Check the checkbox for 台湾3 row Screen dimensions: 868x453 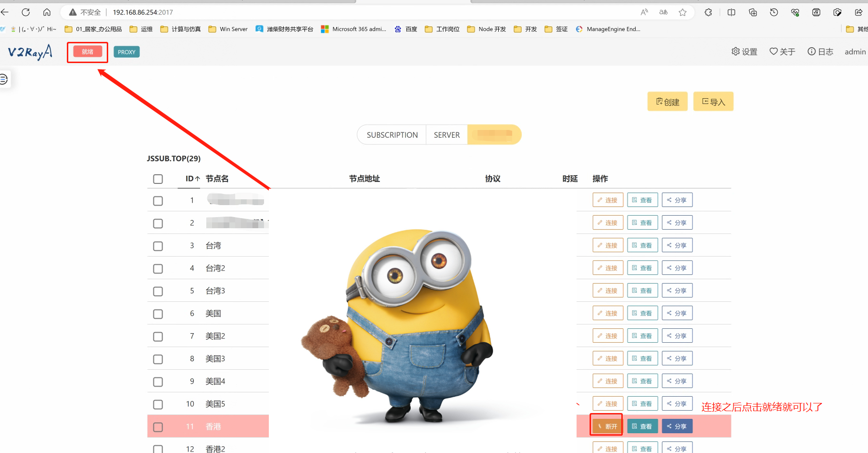[158, 291]
